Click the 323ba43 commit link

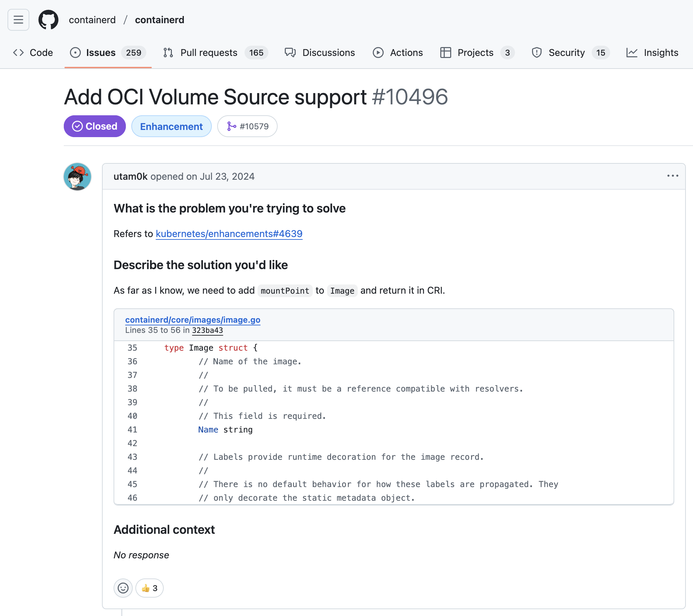(207, 330)
